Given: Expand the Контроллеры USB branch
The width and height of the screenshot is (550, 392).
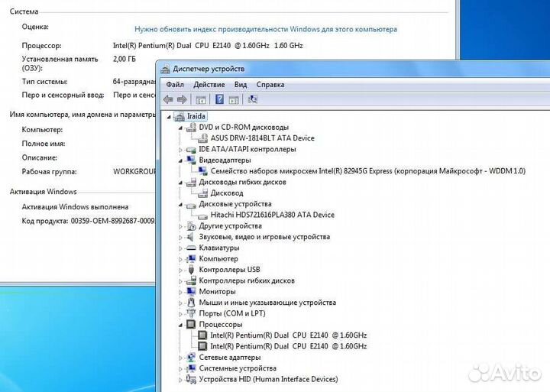Looking at the screenshot, I should [x=180, y=271].
